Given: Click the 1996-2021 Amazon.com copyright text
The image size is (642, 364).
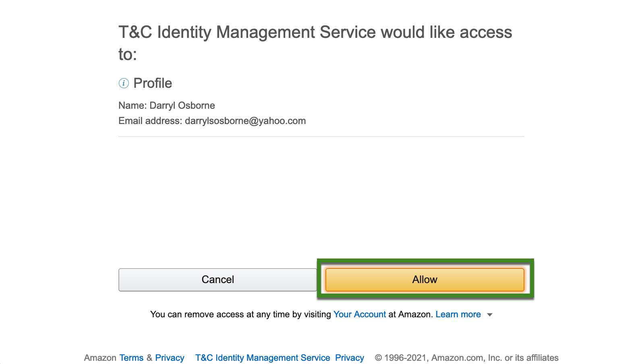Looking at the screenshot, I should (467, 358).
